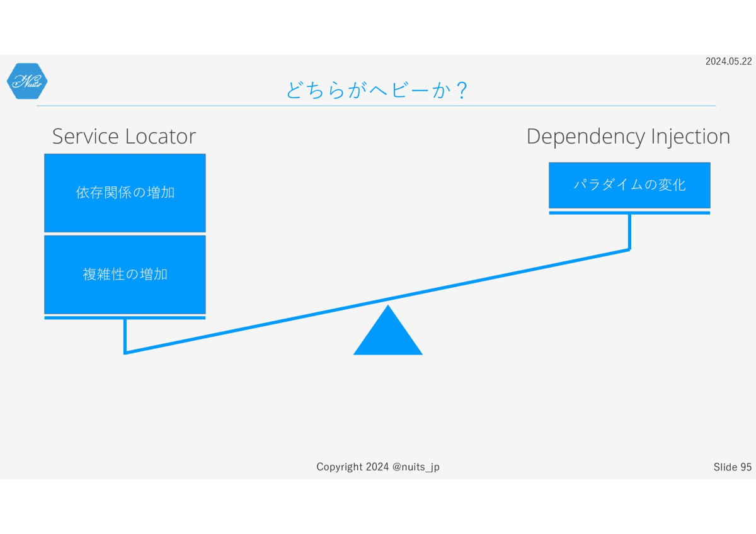756x534 pixels.
Task: Click the Dependency Injection heading
Action: (x=628, y=137)
